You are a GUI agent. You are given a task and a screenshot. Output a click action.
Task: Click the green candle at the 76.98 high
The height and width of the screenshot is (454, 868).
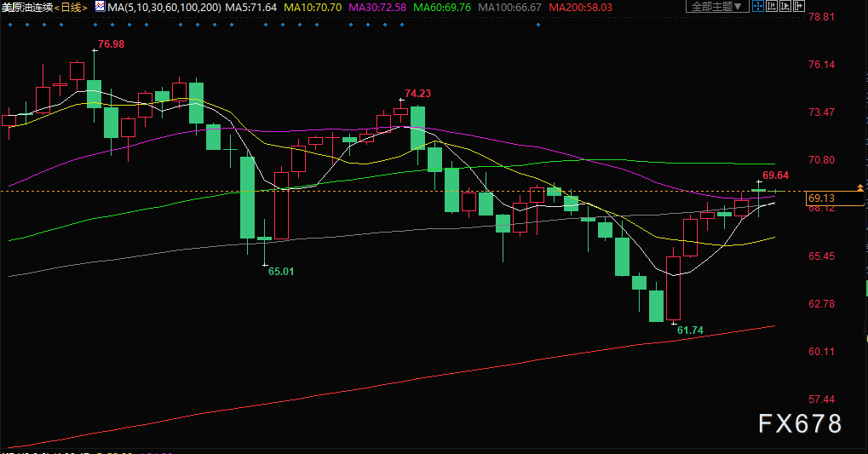coord(94,94)
